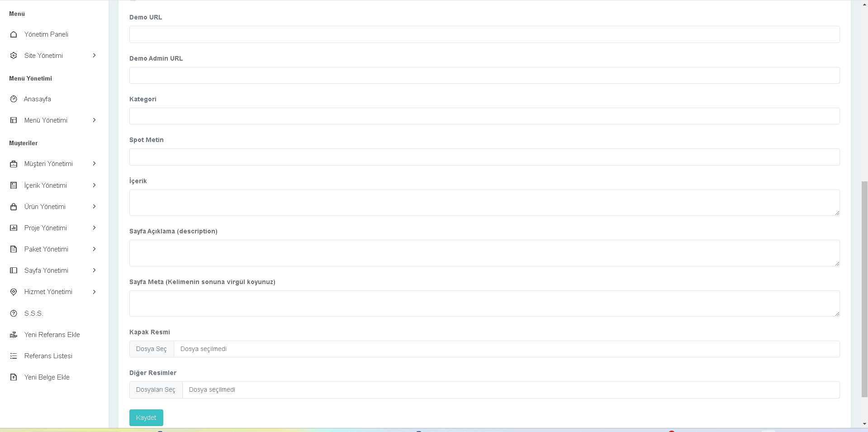Expand Ürün Yönetimi submenu chevron
This screenshot has height=432, width=868.
[94, 207]
